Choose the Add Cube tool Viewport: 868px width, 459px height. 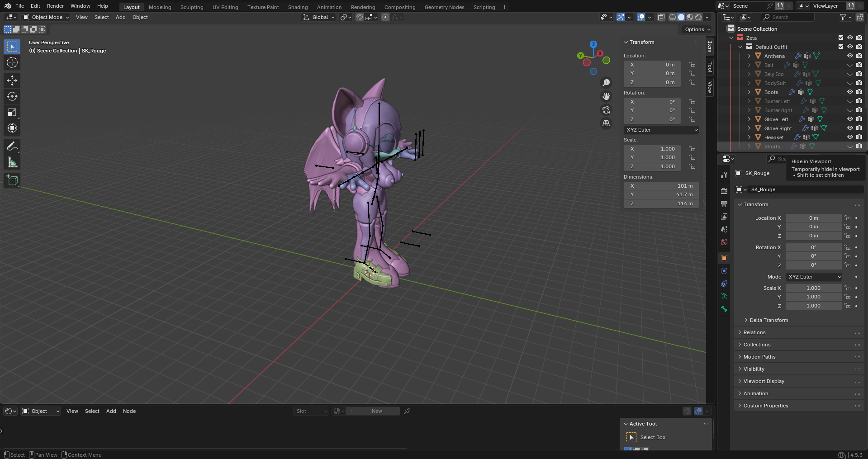click(12, 180)
